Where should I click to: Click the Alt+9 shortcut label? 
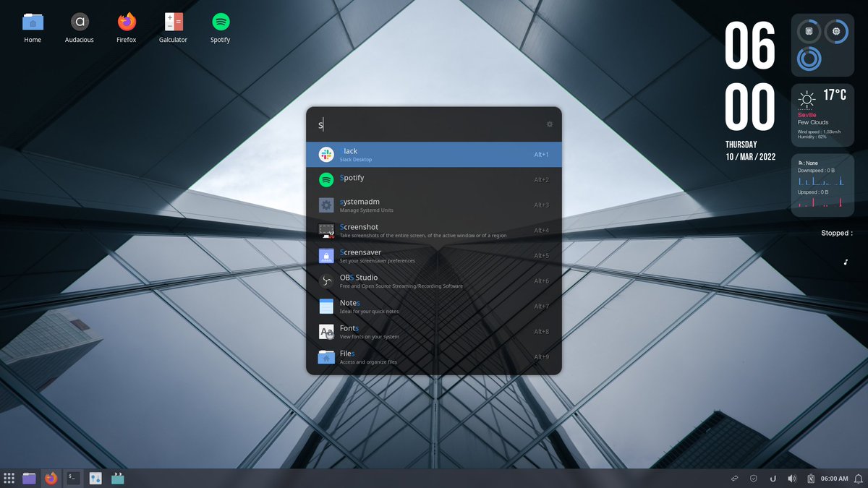pos(542,357)
